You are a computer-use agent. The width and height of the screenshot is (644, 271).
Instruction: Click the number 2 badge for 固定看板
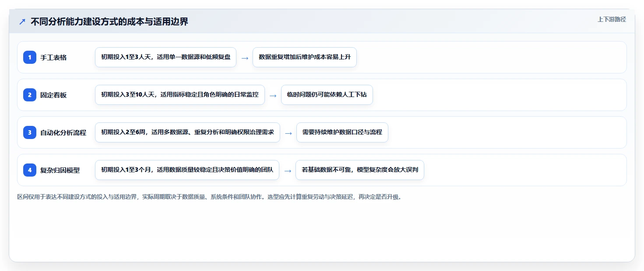click(x=30, y=95)
